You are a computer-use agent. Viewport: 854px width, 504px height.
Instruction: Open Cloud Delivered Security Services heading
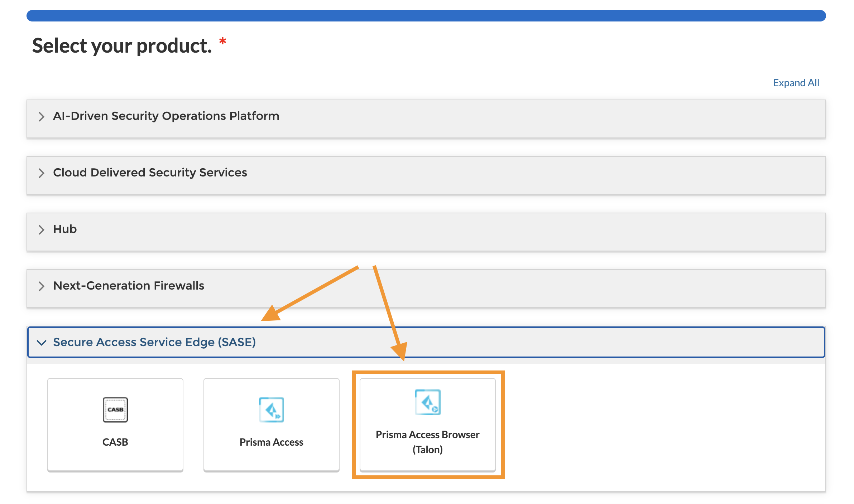150,173
